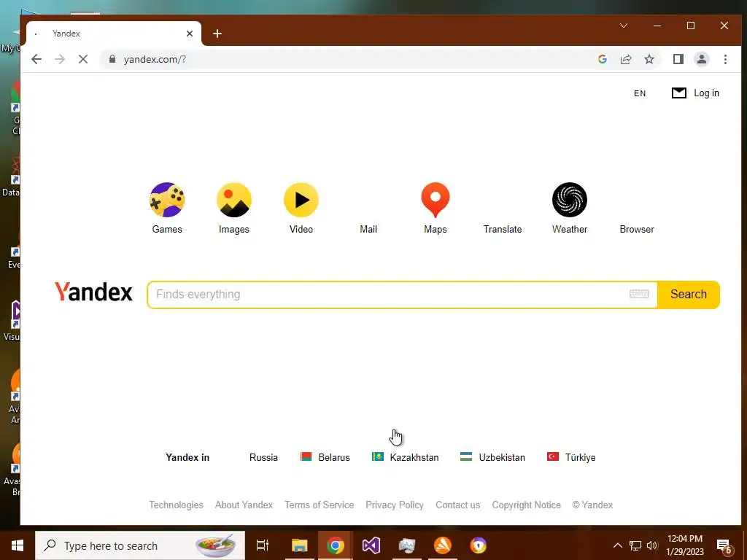Click the browser forward arrow
747x560 pixels.
pos(60,59)
